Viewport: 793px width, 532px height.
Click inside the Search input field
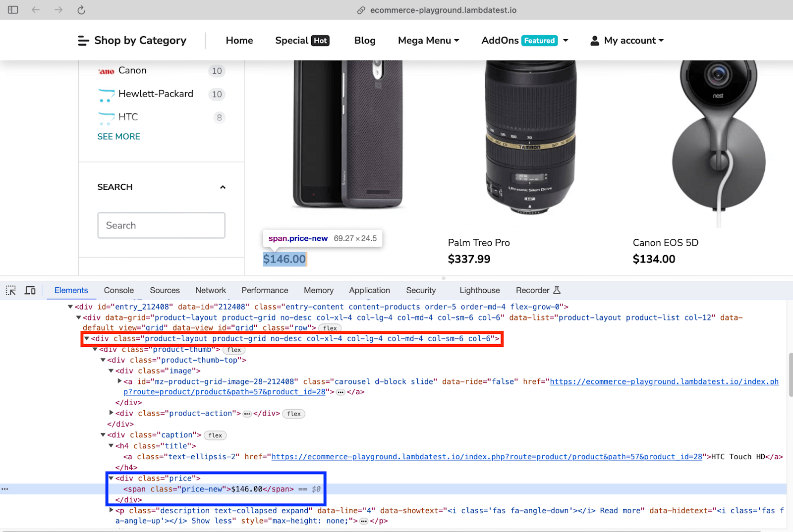pyautogui.click(x=161, y=225)
